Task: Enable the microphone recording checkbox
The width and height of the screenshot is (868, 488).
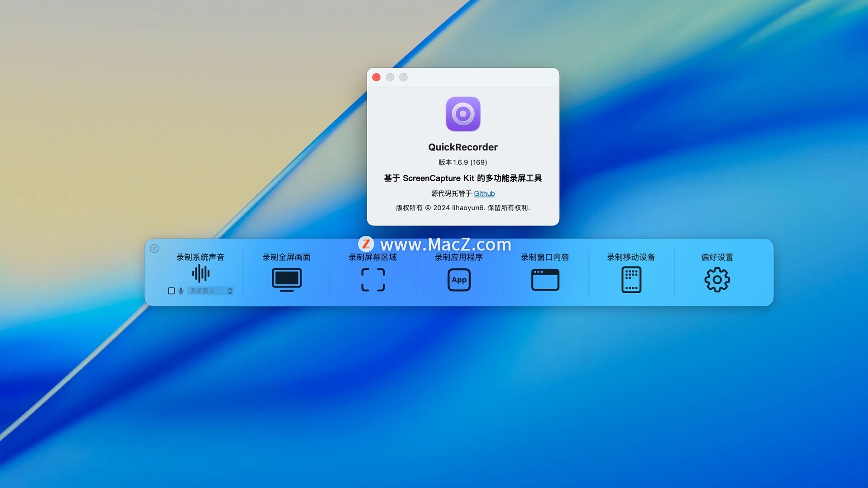Action: click(x=171, y=291)
